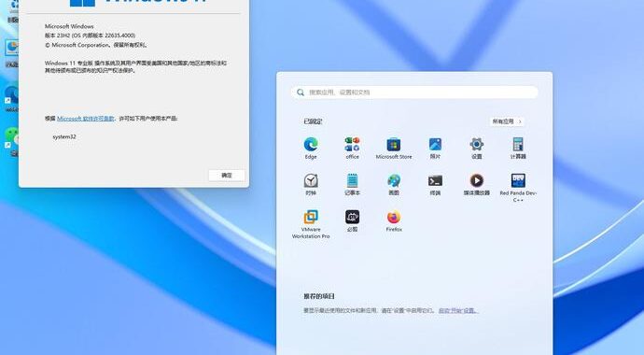Open the 时钟 clock app
644x355 pixels.
(x=311, y=184)
